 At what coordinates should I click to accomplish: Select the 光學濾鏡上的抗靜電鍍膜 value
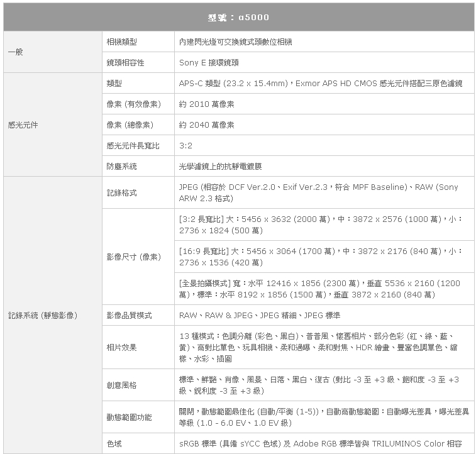pos(220,166)
